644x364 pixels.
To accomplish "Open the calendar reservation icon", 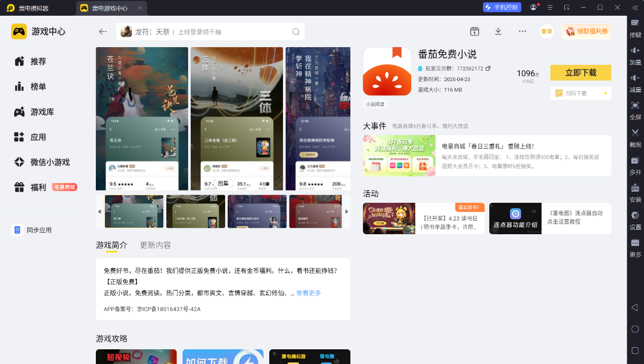I will coord(475,31).
